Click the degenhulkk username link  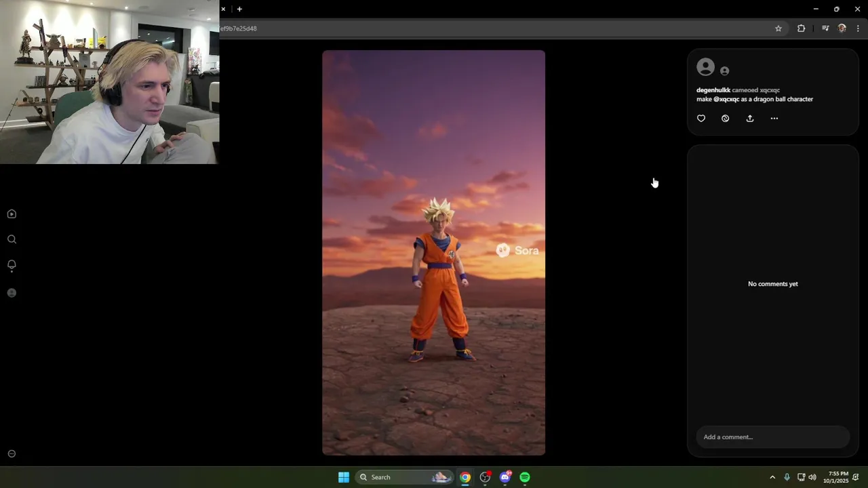tap(713, 90)
